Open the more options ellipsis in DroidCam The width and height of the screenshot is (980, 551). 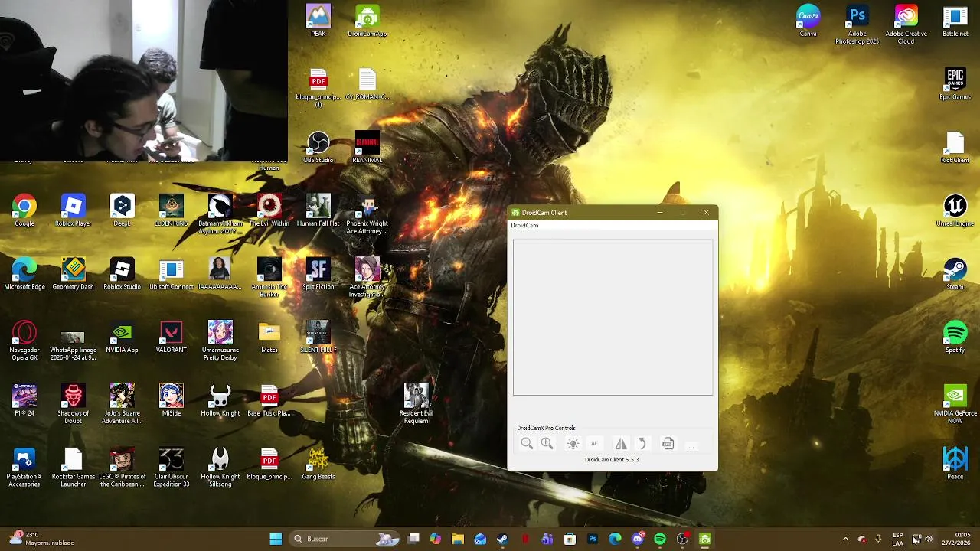[691, 445]
